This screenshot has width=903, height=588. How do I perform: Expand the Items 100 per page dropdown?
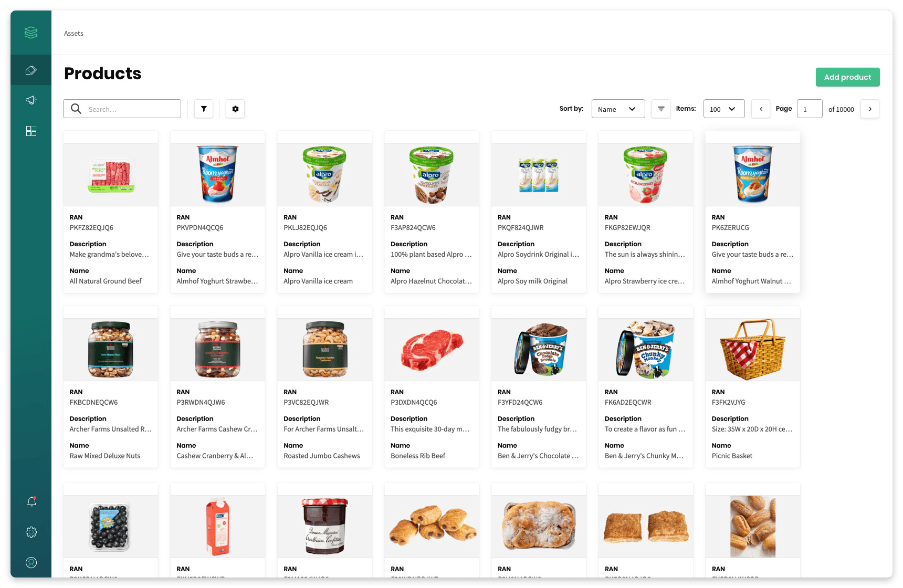tap(724, 109)
